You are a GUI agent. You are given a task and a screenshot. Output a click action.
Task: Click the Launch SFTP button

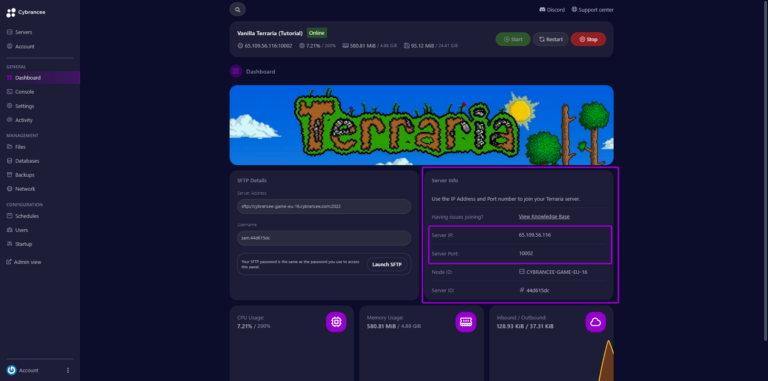pyautogui.click(x=386, y=264)
